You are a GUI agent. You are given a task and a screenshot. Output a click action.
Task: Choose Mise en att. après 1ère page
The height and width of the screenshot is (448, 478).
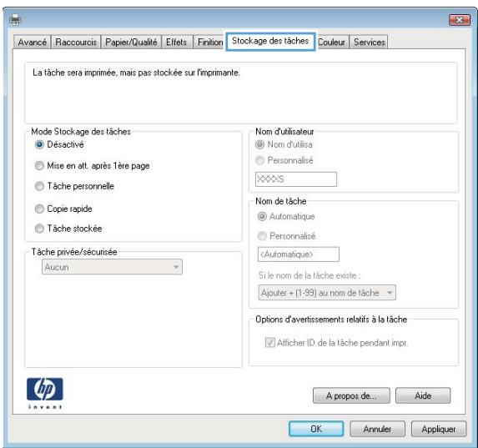(93, 165)
